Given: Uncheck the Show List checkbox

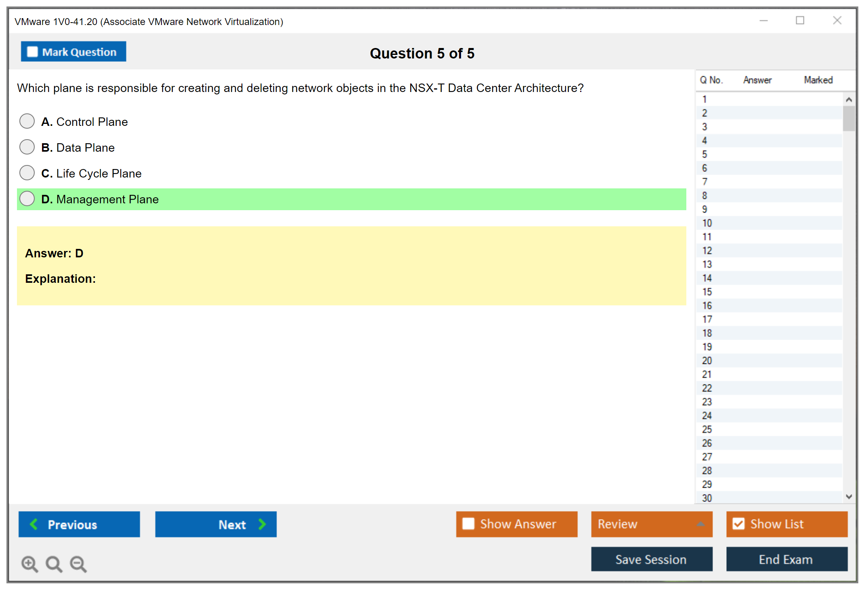Looking at the screenshot, I should pos(738,524).
